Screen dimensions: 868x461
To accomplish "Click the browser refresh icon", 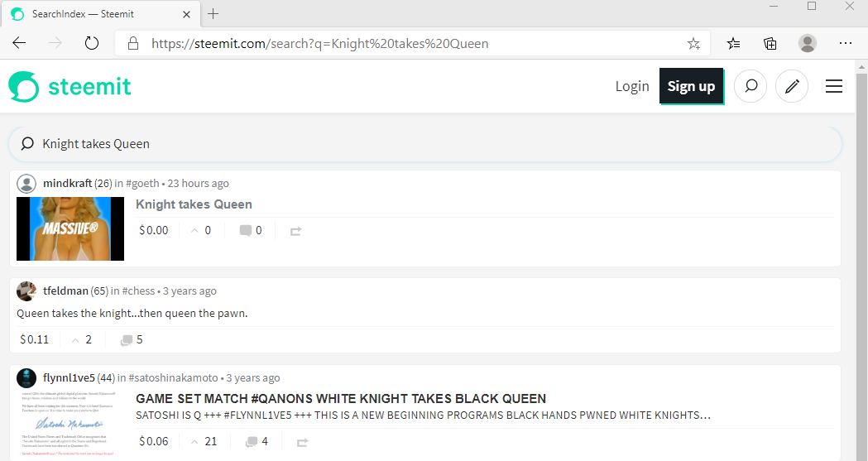I will click(x=91, y=43).
